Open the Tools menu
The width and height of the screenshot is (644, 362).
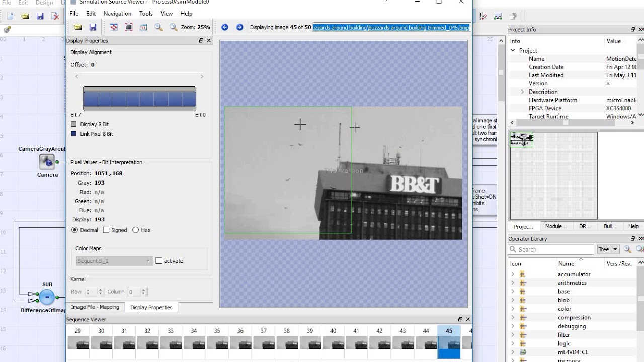click(146, 14)
